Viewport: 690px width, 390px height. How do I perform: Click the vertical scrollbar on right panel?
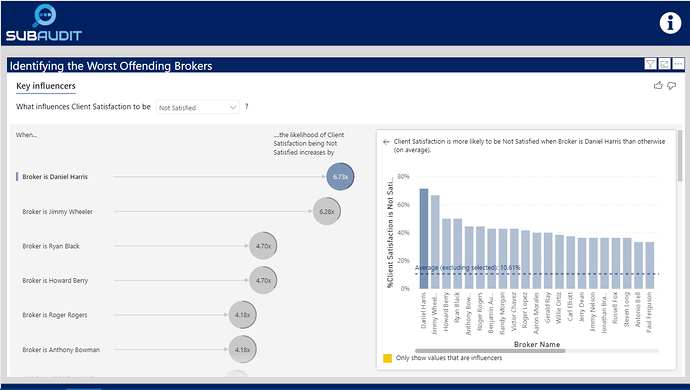[680, 156]
